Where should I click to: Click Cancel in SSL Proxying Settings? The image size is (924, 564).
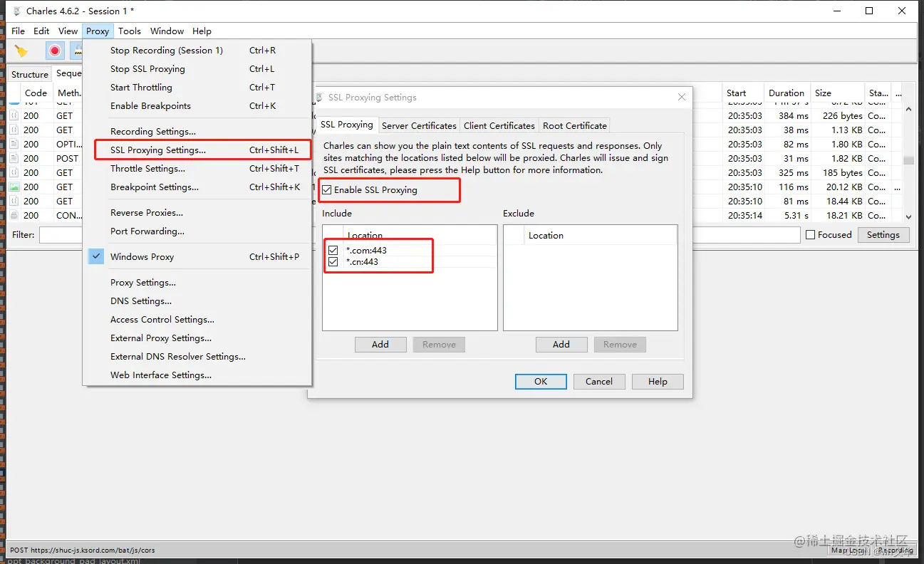tap(599, 382)
